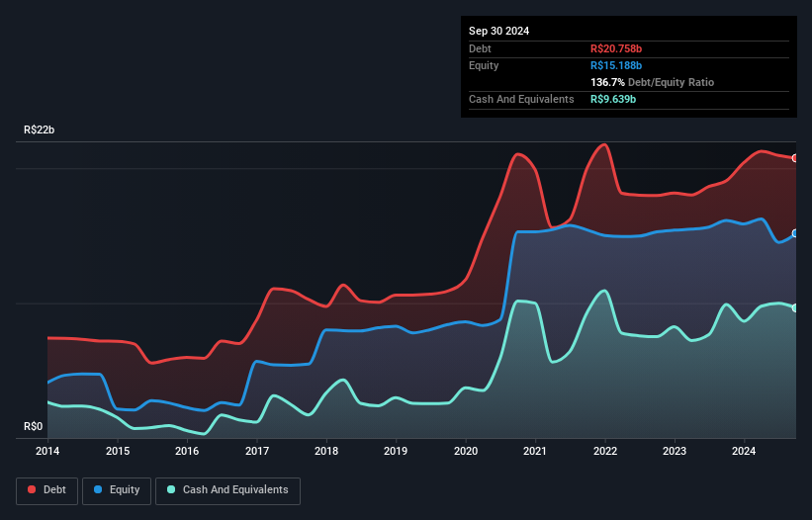This screenshot has height=520, width=812.
Task: Toggle the Cash And Equivalents legend button
Action: pyautogui.click(x=227, y=490)
